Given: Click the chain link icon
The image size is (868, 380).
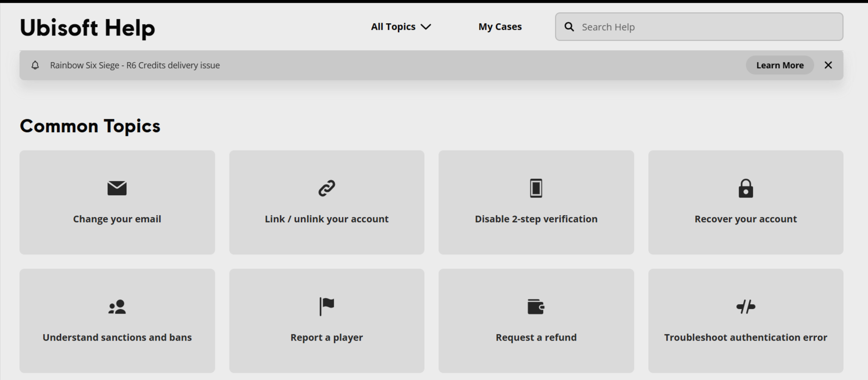Looking at the screenshot, I should click(x=327, y=188).
